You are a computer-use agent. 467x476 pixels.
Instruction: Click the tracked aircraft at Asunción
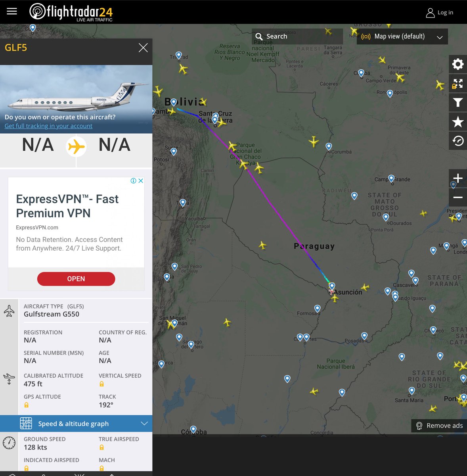tap(331, 291)
